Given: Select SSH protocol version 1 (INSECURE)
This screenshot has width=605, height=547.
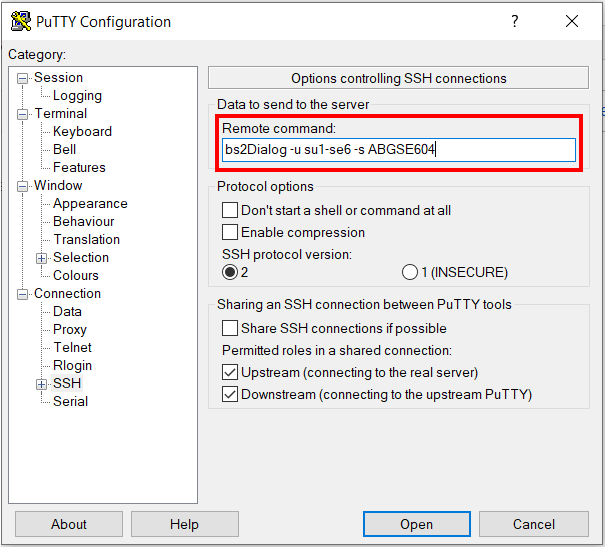Looking at the screenshot, I should coord(409,272).
